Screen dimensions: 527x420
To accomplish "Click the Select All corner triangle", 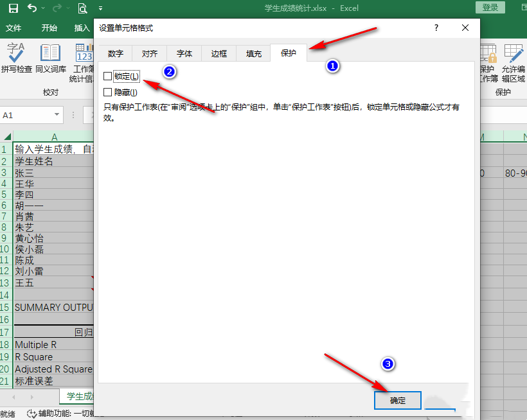I will (7, 136).
